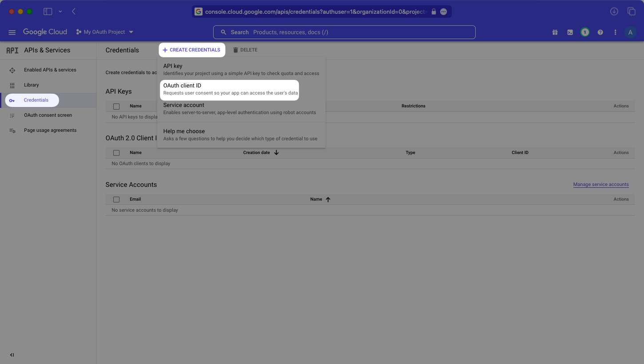This screenshot has height=364, width=644.
Task: Sort by Creation date arrow
Action: pyautogui.click(x=276, y=152)
